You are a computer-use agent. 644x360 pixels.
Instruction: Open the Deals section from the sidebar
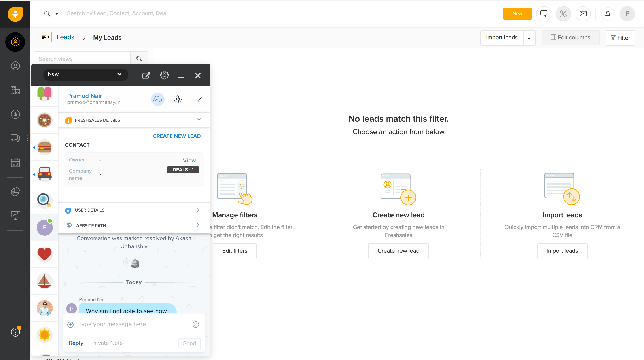tap(15, 114)
